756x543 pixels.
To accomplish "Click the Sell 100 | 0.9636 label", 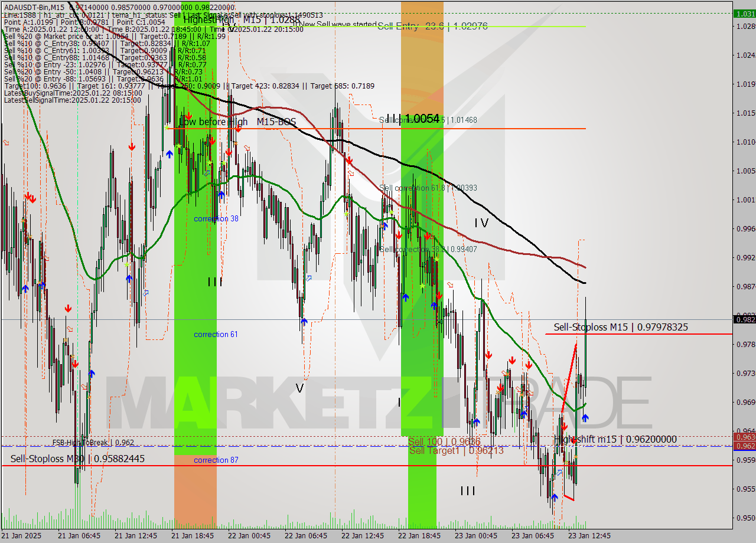I will (444, 441).
